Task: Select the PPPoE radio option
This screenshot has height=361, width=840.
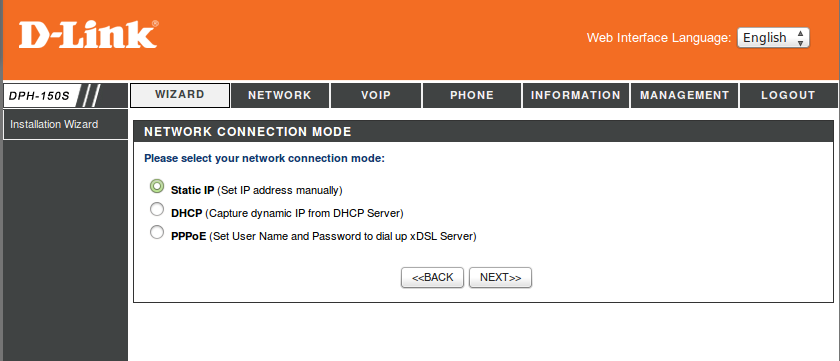Action: (x=157, y=232)
